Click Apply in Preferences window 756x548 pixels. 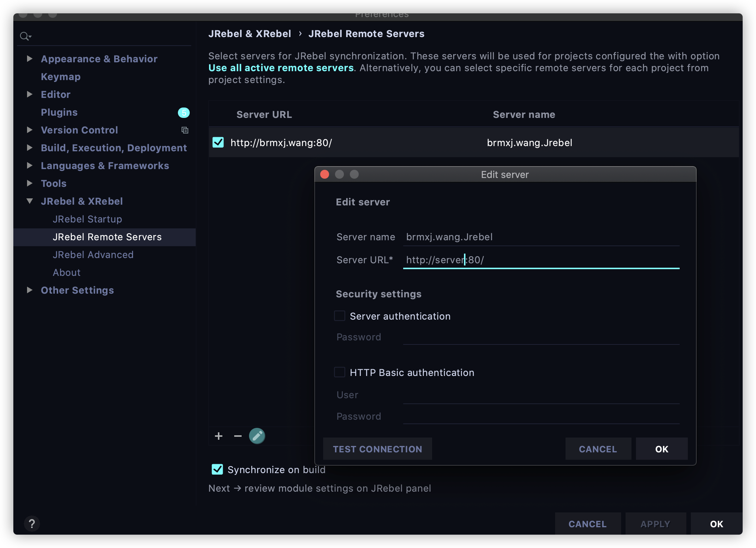(656, 524)
